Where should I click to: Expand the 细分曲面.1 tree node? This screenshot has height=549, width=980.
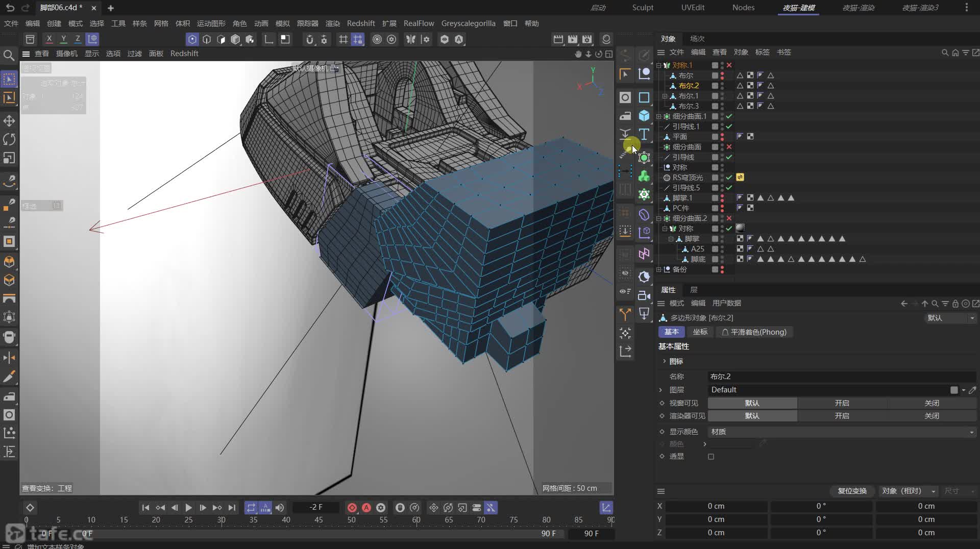(x=658, y=116)
